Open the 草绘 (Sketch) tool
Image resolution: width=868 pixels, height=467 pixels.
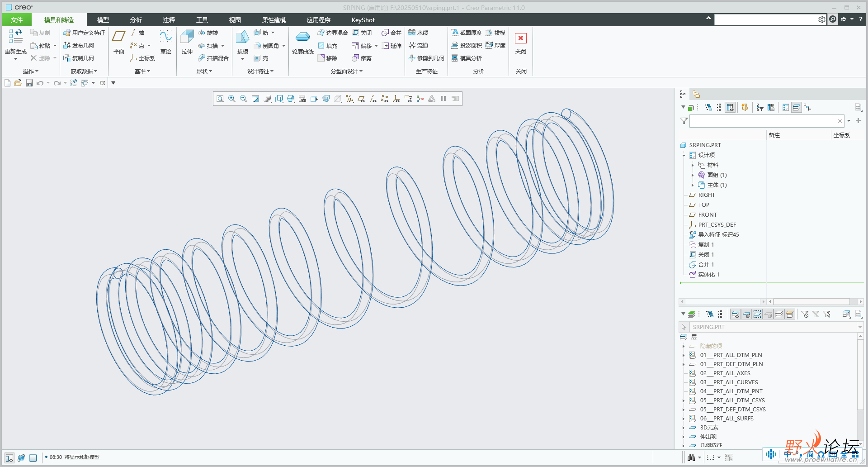166,42
